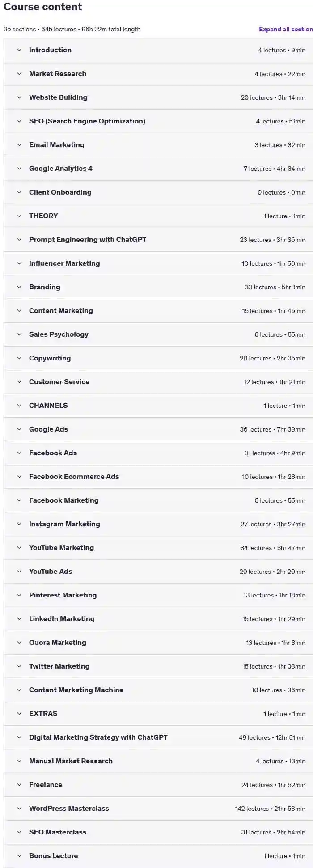
Task: Click the Sales Psychology chevron icon
Action: (x=19, y=334)
